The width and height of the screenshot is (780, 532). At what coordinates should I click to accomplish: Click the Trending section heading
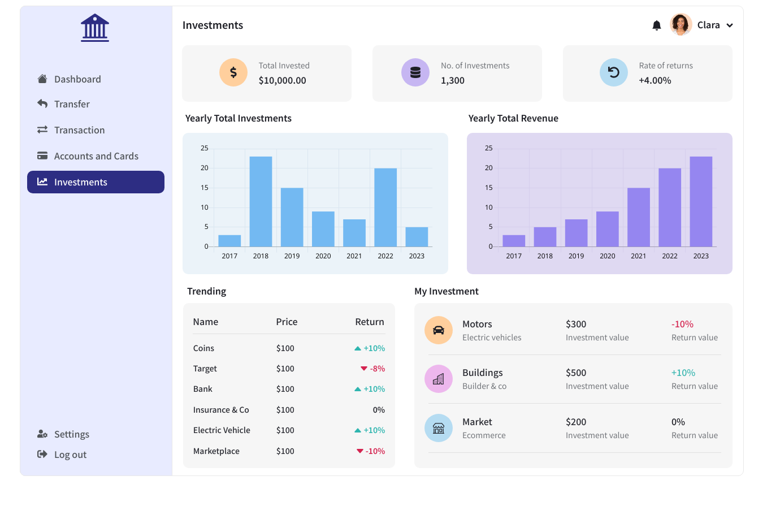pos(207,291)
